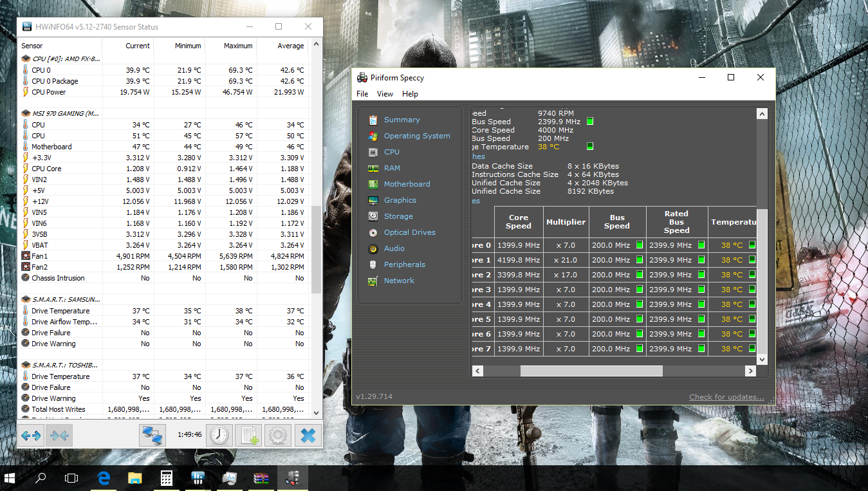
Task: Open Operating System section in Speccy
Action: [x=409, y=136]
